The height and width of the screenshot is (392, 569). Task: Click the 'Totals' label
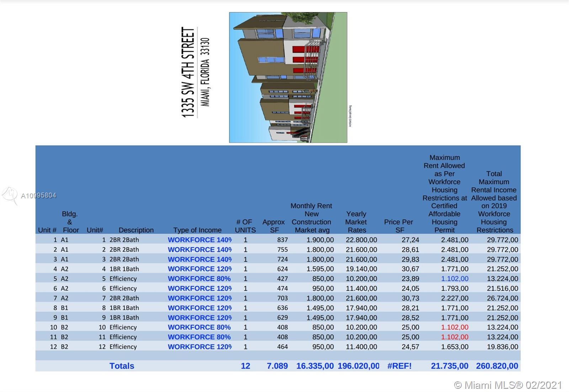pyautogui.click(x=122, y=366)
